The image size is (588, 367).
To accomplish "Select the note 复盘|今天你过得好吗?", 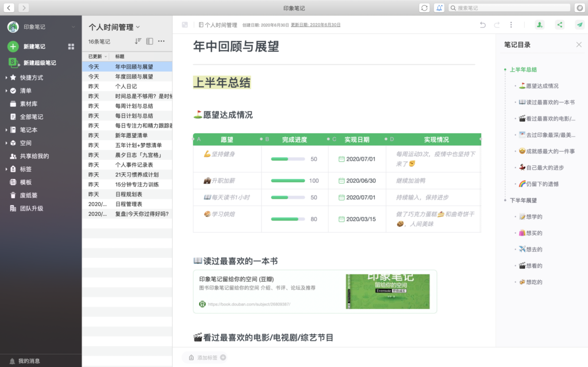I will pos(127,214).
